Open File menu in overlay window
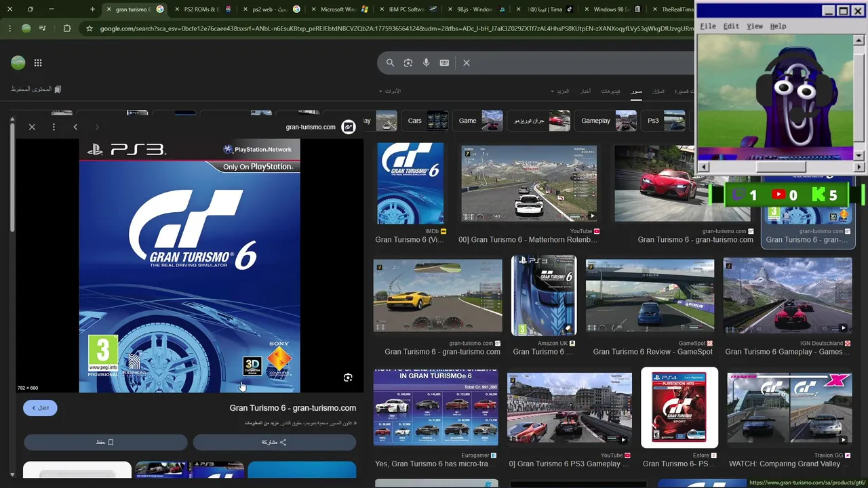The image size is (868, 488). click(708, 26)
